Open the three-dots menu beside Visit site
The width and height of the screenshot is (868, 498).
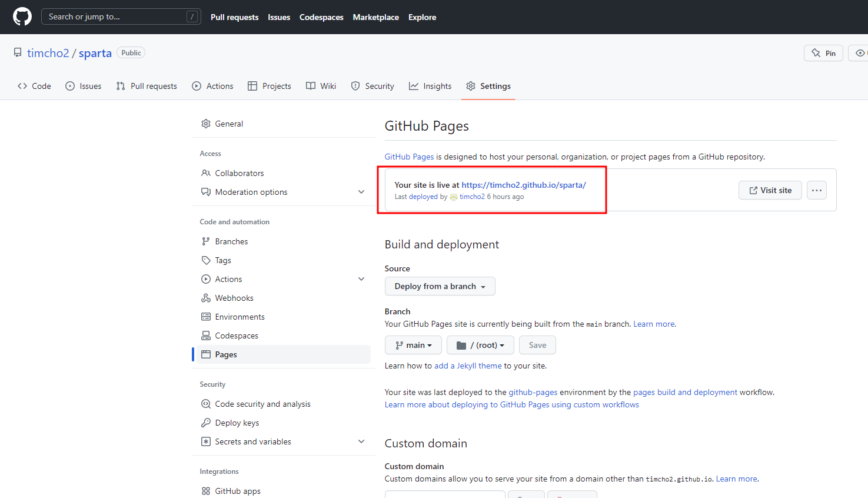pyautogui.click(x=817, y=190)
